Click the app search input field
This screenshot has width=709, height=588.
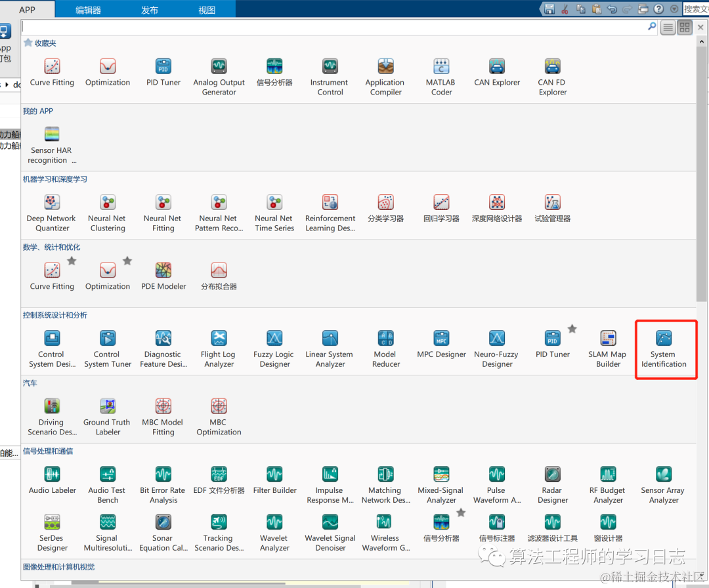coord(333,27)
